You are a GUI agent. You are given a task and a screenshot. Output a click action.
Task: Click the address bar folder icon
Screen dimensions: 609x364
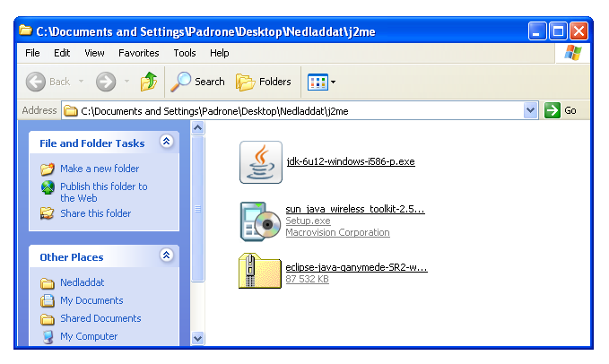(x=70, y=111)
